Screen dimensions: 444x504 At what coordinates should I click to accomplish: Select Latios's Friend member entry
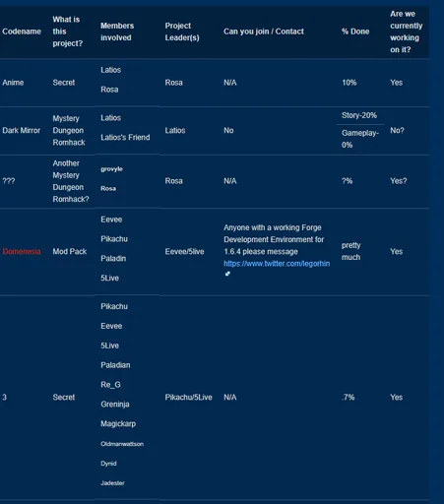pos(125,138)
